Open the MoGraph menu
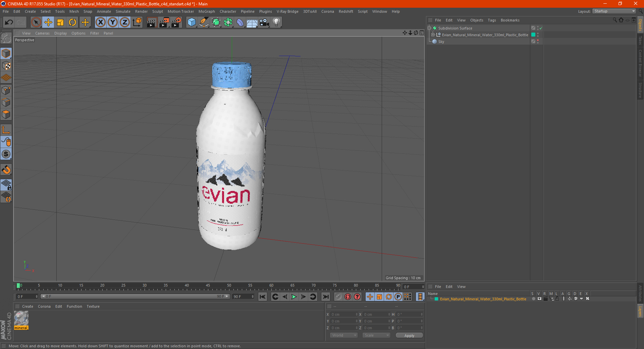Screen dimensions: 644x349 (207, 11)
